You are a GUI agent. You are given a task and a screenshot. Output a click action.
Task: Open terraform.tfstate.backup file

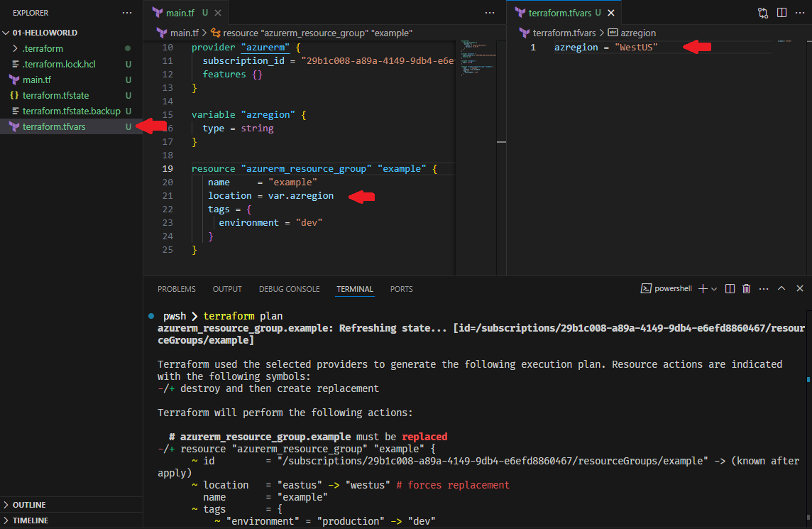coord(71,111)
